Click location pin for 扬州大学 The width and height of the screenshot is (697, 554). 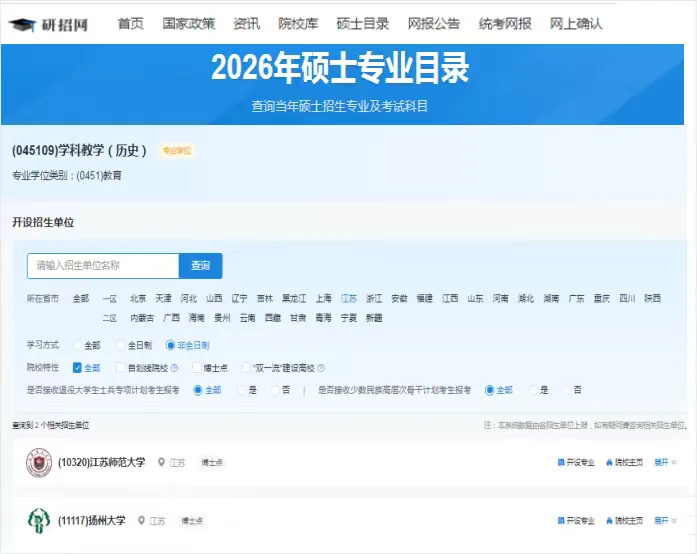141,520
